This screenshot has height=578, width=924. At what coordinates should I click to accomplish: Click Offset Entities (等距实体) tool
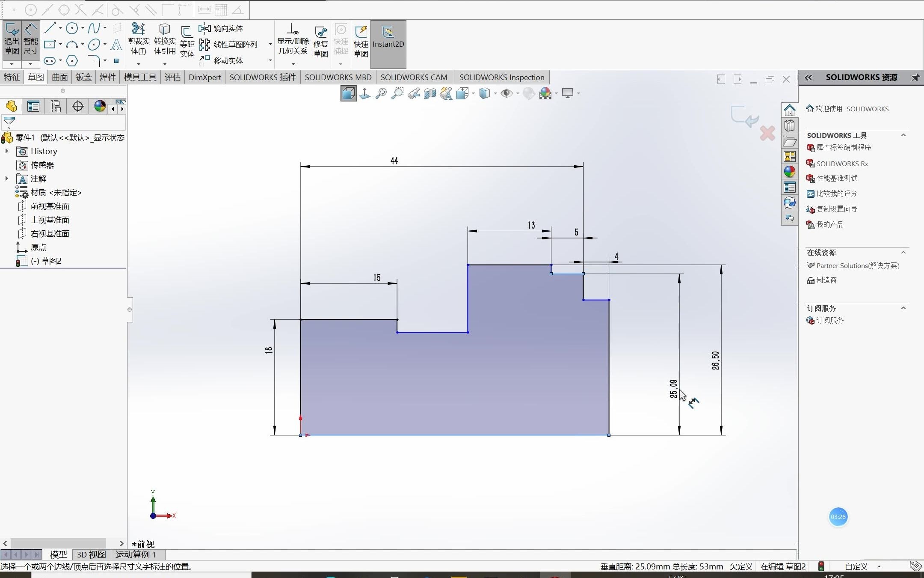tap(187, 42)
